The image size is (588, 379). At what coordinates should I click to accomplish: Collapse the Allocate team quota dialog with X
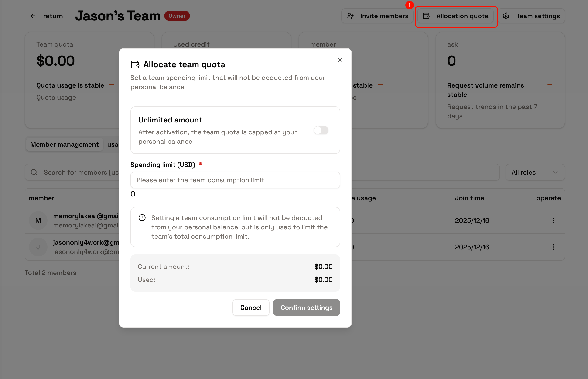click(340, 60)
